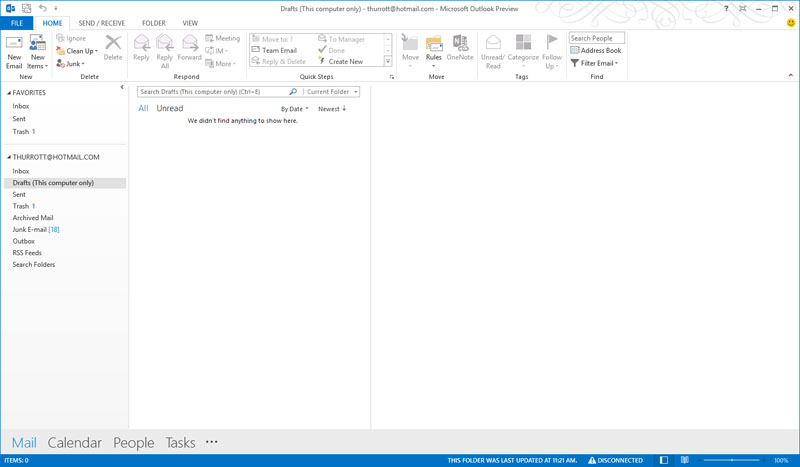The image size is (800, 467).
Task: Click the Forward icon
Action: (x=190, y=43)
